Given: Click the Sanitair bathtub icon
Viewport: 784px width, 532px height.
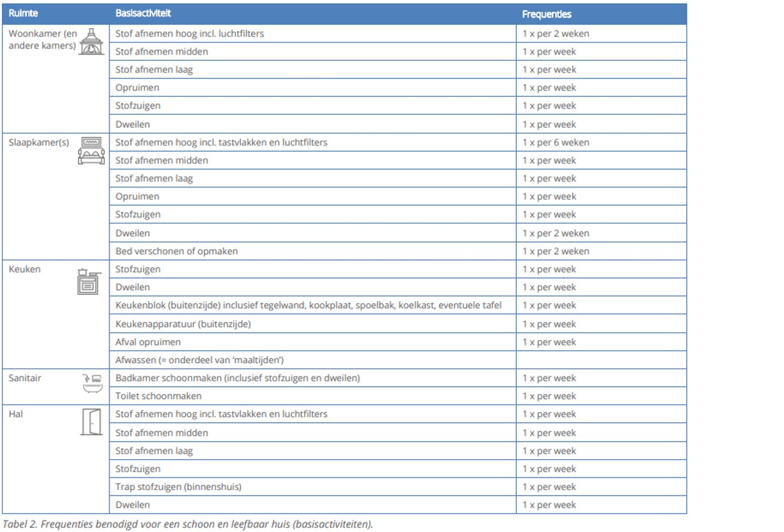Looking at the screenshot, I should [x=92, y=382].
